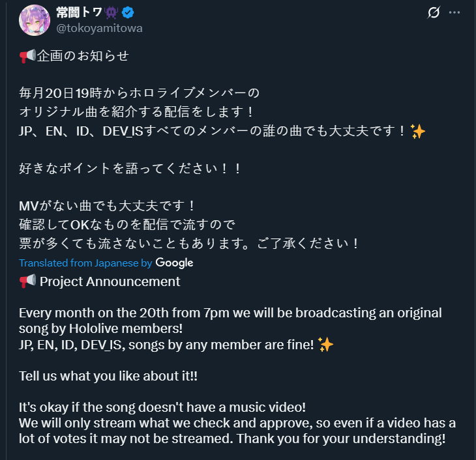The width and height of the screenshot is (476, 460).
Task: Click the line "Tell us what you like about it!!"
Action: click(108, 376)
